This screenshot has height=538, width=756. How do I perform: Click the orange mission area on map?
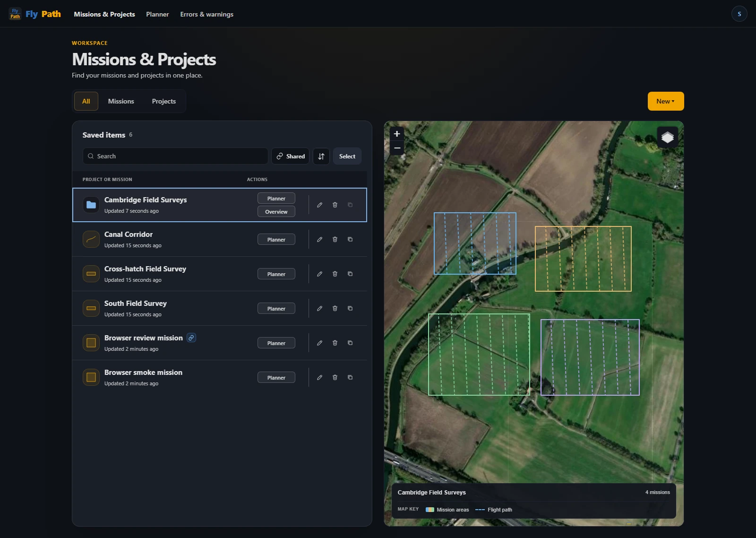point(583,259)
